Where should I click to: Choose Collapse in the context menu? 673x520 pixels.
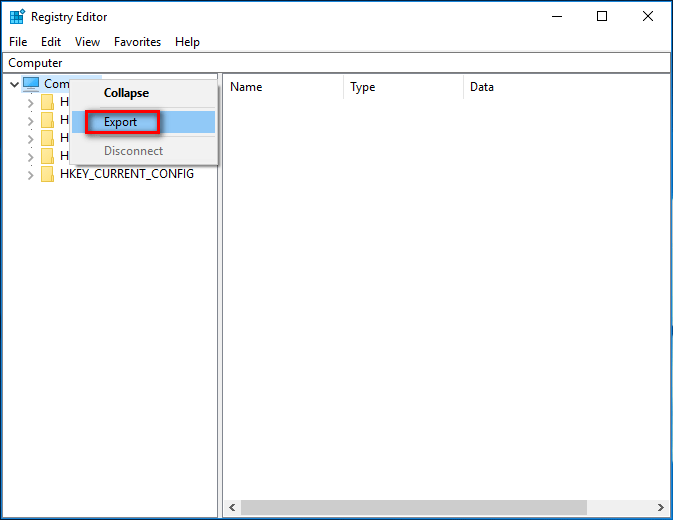[x=143, y=93]
